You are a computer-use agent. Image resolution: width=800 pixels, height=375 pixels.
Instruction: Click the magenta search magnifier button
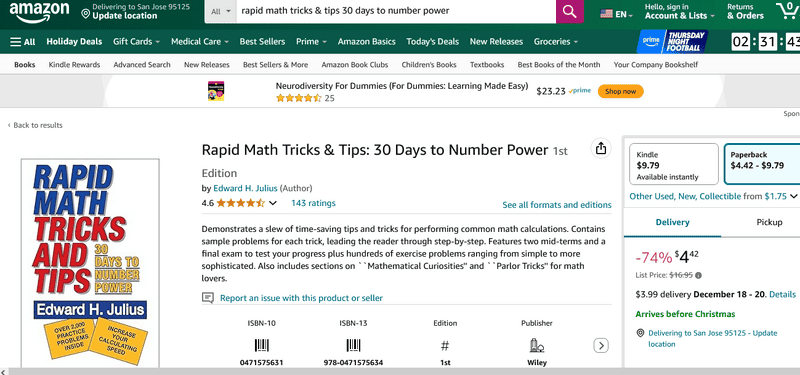click(x=570, y=11)
